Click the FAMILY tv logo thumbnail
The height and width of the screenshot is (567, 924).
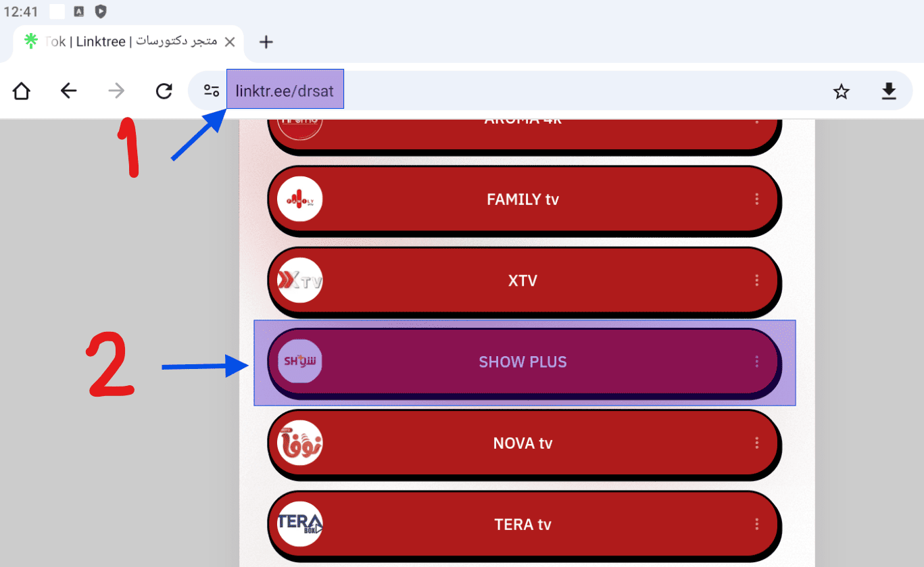(x=300, y=199)
